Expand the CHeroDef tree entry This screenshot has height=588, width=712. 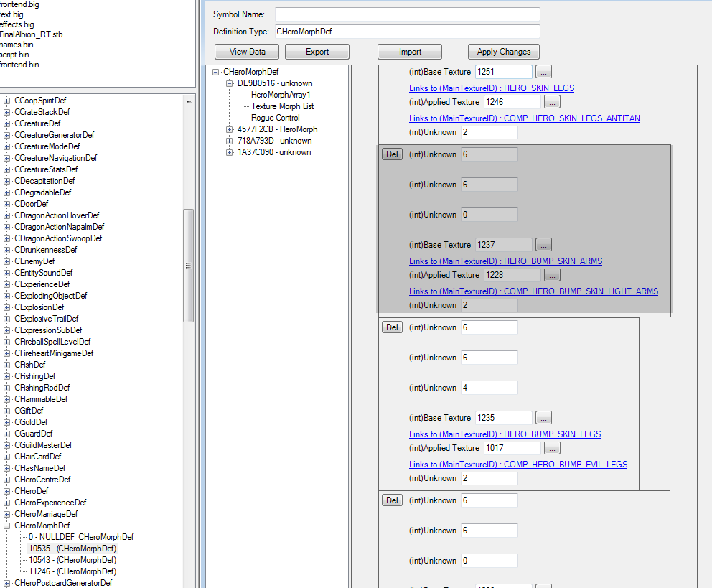(x=7, y=491)
